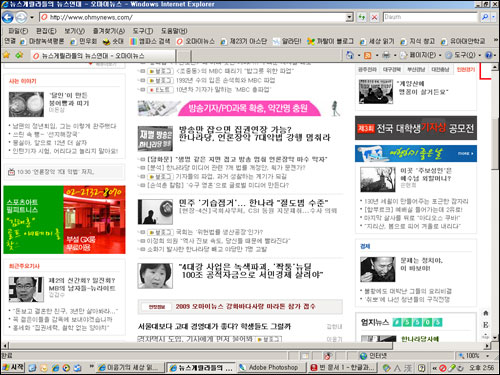Open the 페이지(P) dropdown menu
Viewport: 500px width, 375px height.
pos(421,55)
